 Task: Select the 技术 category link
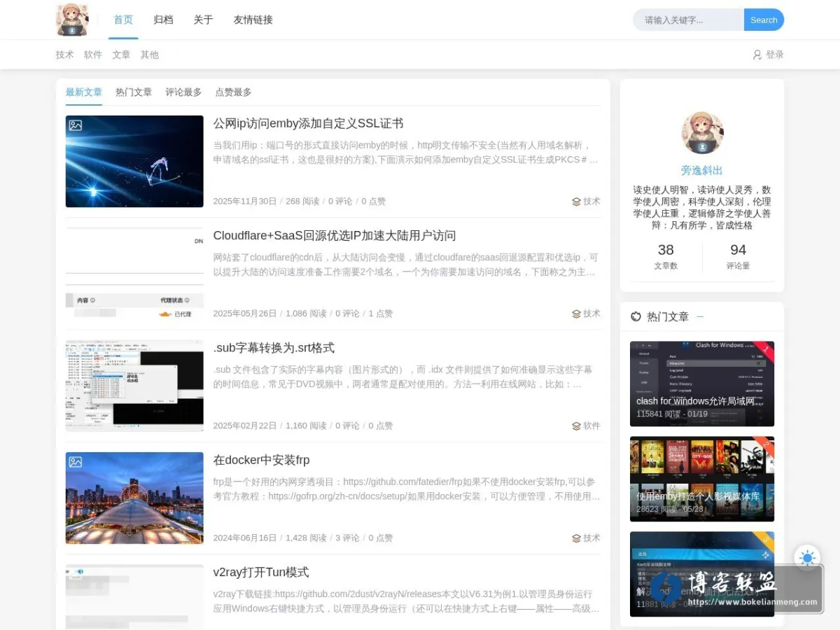[64, 55]
